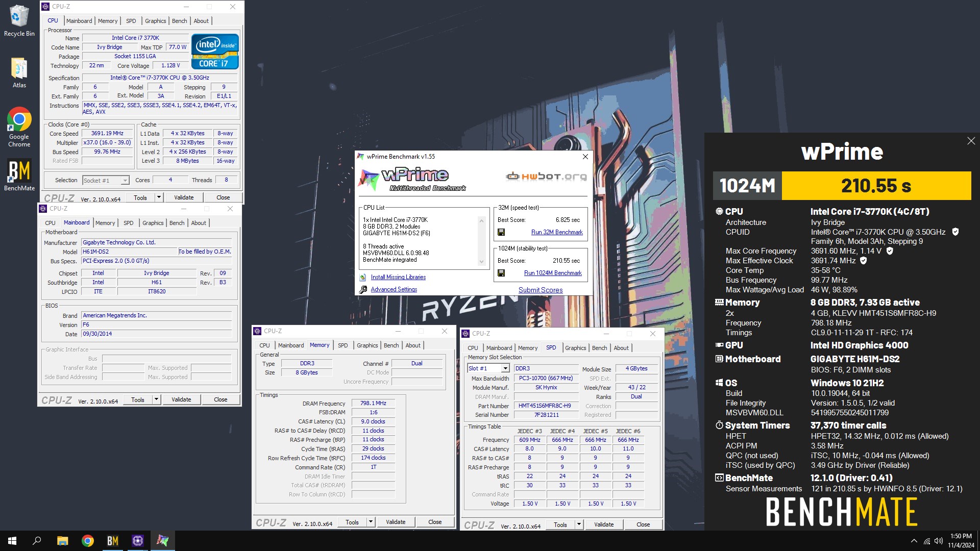Open the Advanced Settings link in wPrime
The width and height of the screenshot is (980, 551).
click(394, 289)
